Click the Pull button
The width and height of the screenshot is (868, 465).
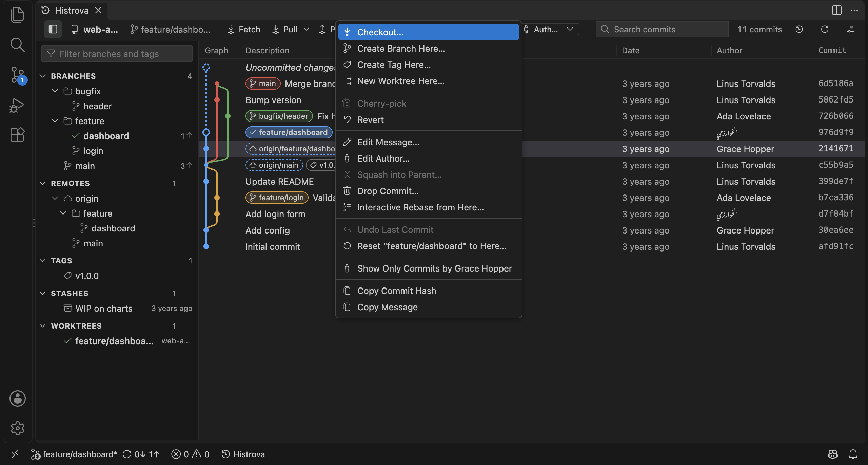point(285,29)
